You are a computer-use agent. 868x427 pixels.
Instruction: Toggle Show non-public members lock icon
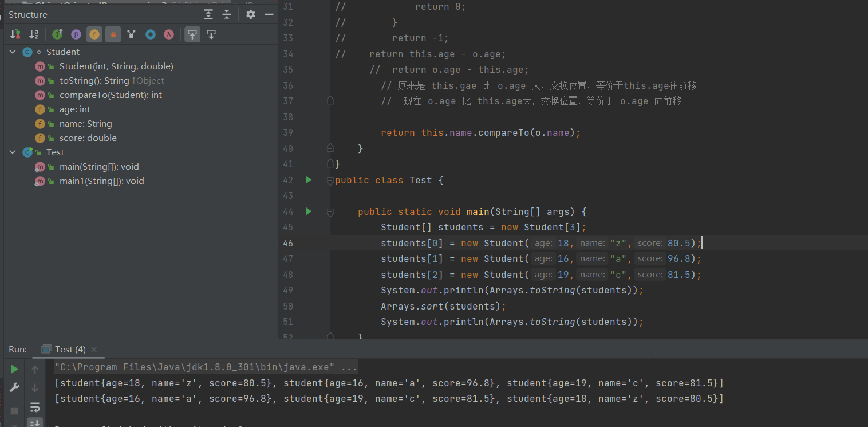[x=113, y=34]
